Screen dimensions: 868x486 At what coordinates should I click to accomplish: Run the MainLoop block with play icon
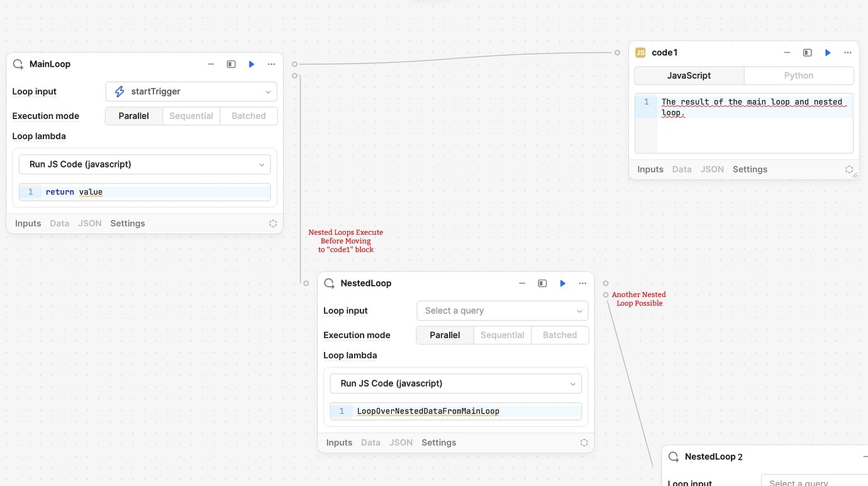tap(252, 64)
